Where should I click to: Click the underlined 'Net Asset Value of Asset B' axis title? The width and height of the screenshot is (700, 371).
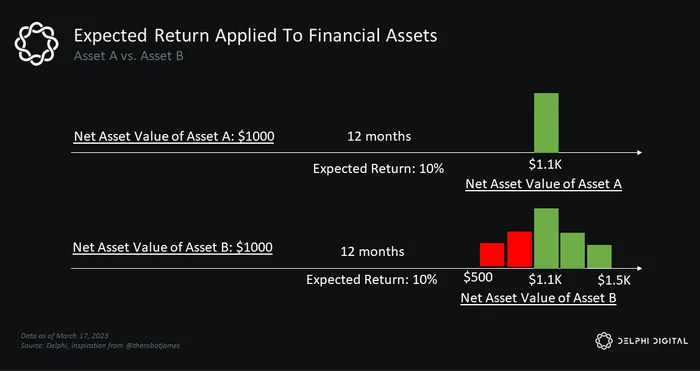click(538, 298)
